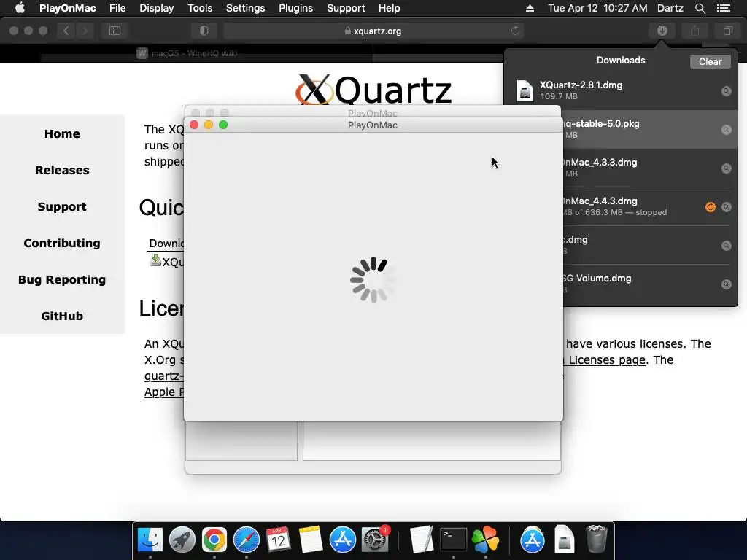
Task: Open the Plugins menu
Action: (296, 8)
